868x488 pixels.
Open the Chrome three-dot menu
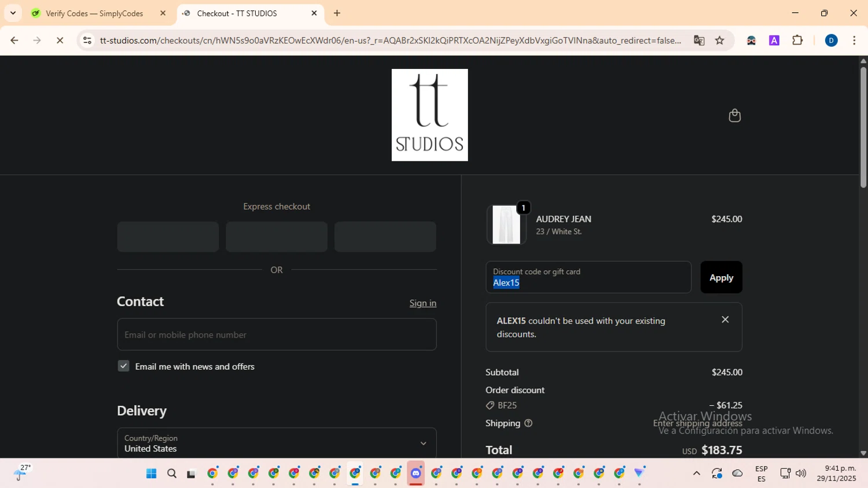tap(854, 41)
